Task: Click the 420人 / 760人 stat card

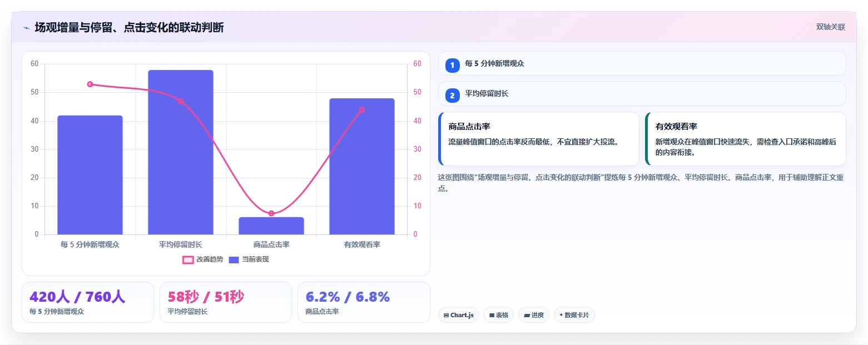Action: tap(88, 302)
